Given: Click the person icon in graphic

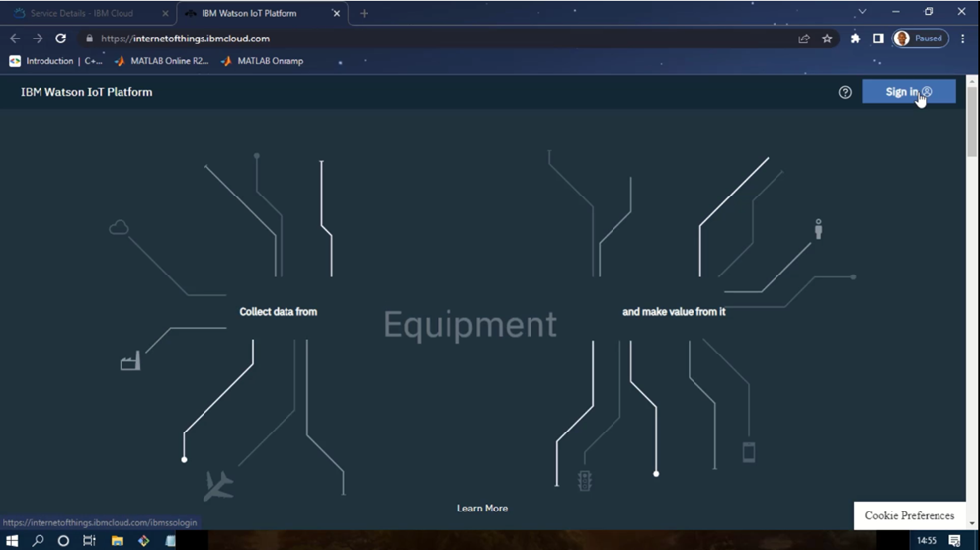Looking at the screenshot, I should tap(818, 229).
